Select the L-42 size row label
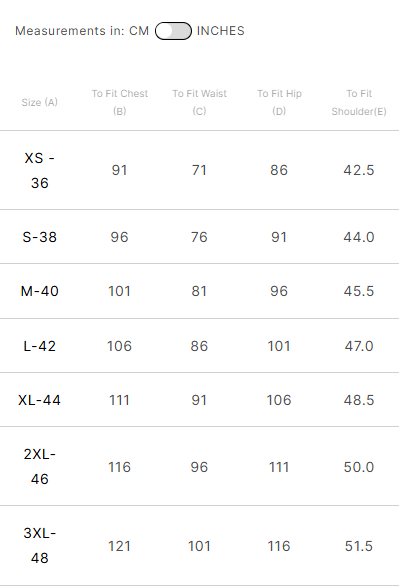This screenshot has width=399, height=587. 40,346
